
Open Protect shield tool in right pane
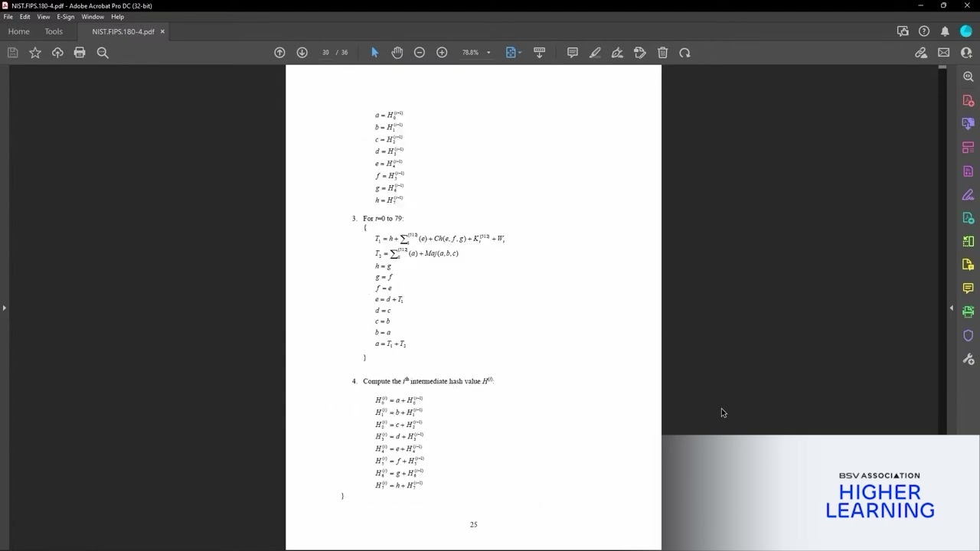click(x=969, y=335)
